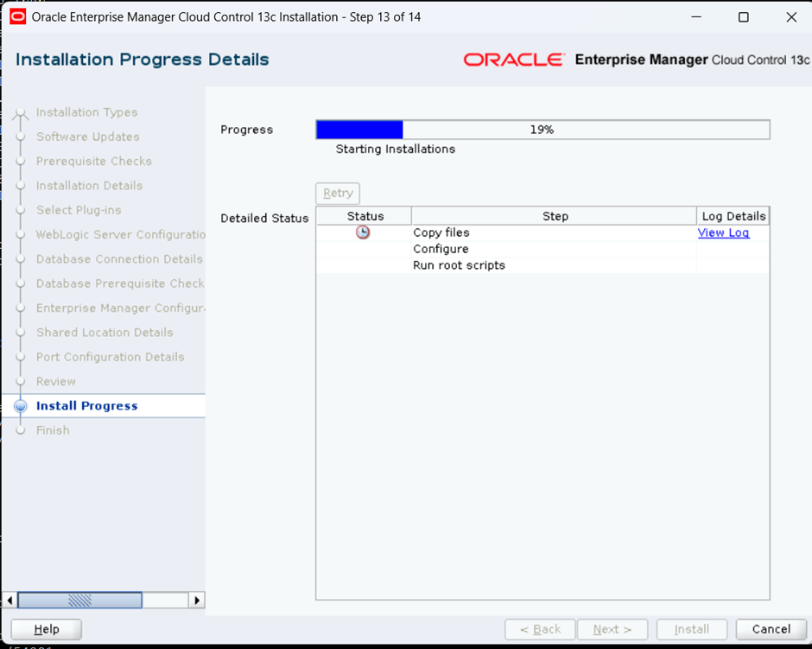Click the horizontal scrollbar thumb in sidebar
The height and width of the screenshot is (649, 812).
(x=79, y=600)
